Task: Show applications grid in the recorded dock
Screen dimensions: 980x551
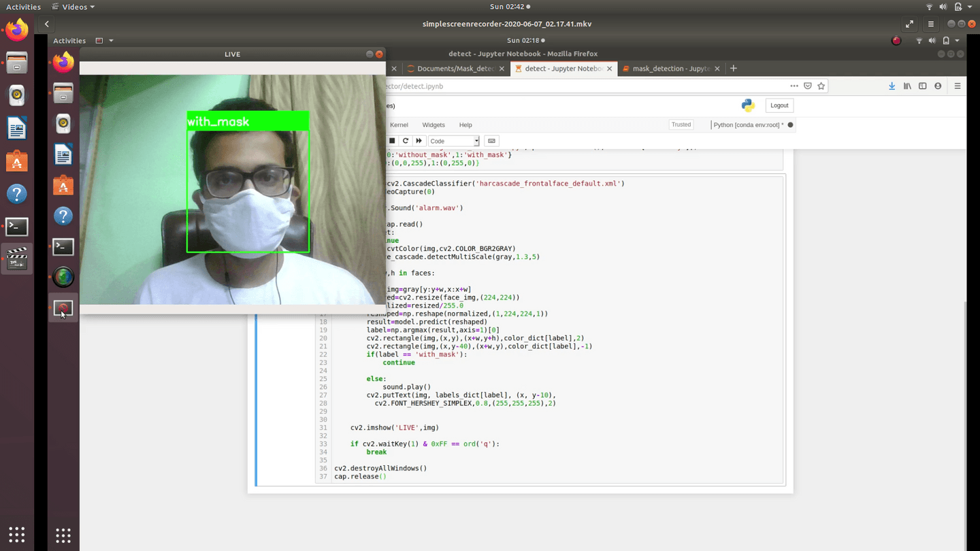Action: click(63, 535)
